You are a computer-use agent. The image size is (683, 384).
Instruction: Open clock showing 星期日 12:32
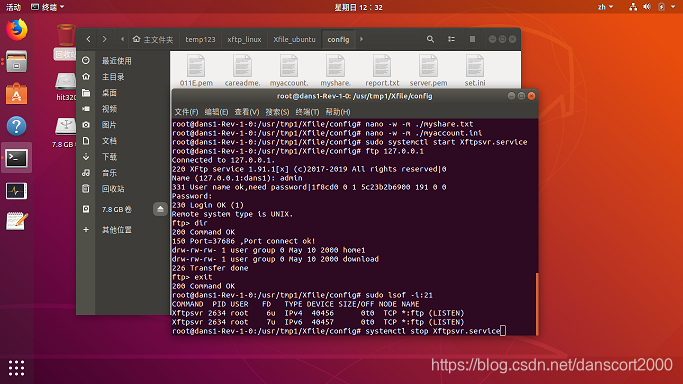tap(358, 7)
